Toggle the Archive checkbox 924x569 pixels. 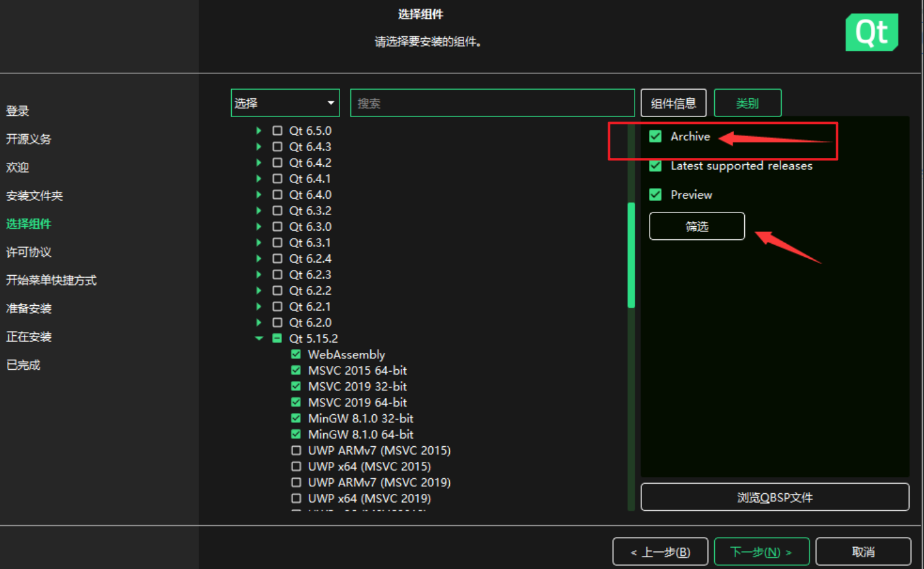[655, 137]
